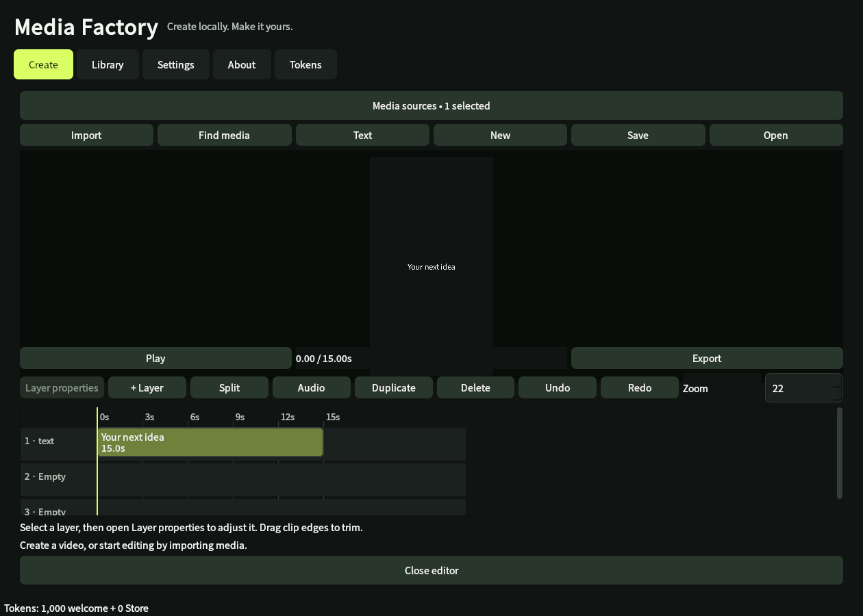This screenshot has height=616, width=863.
Task: Click the Tokens welcome + Store status text
Action: 76,608
